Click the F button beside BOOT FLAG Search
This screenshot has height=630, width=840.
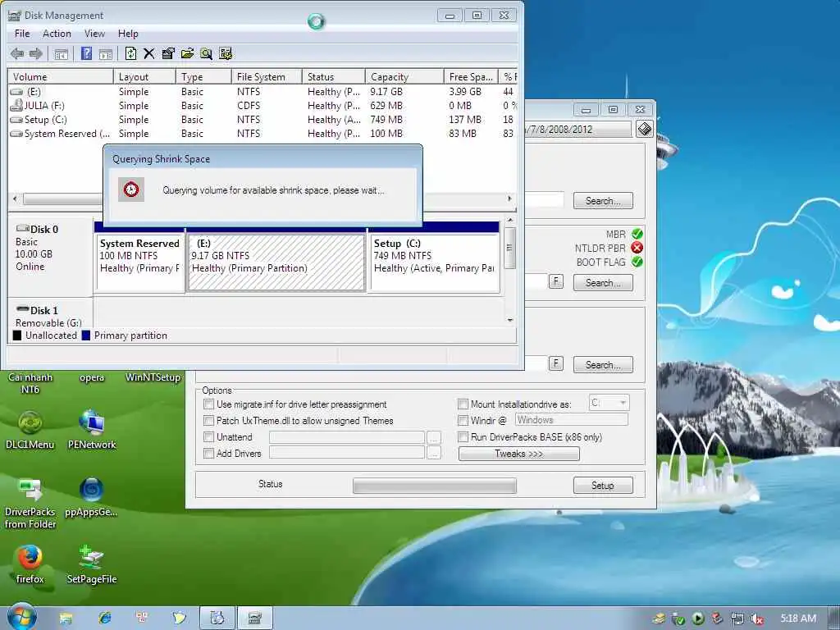(556, 282)
